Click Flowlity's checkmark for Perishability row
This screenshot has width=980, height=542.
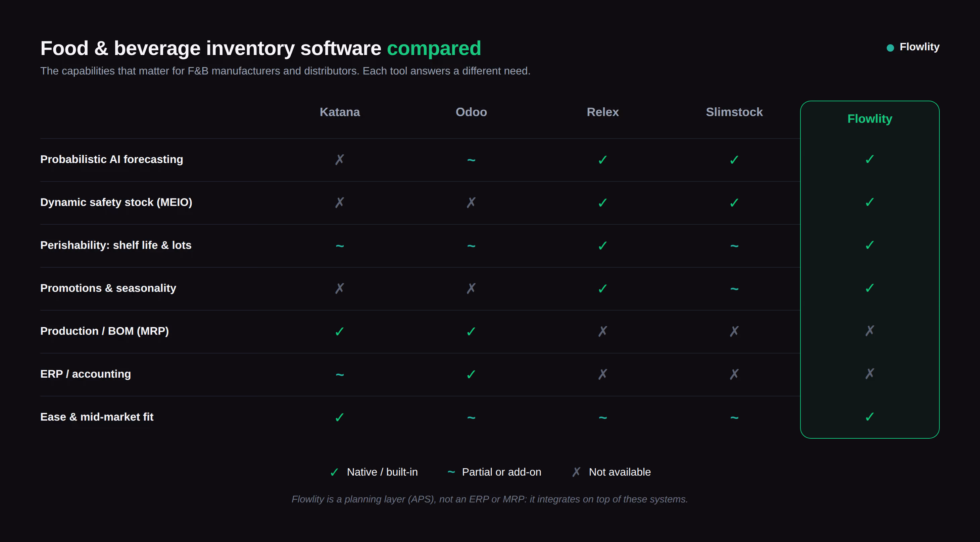click(870, 245)
